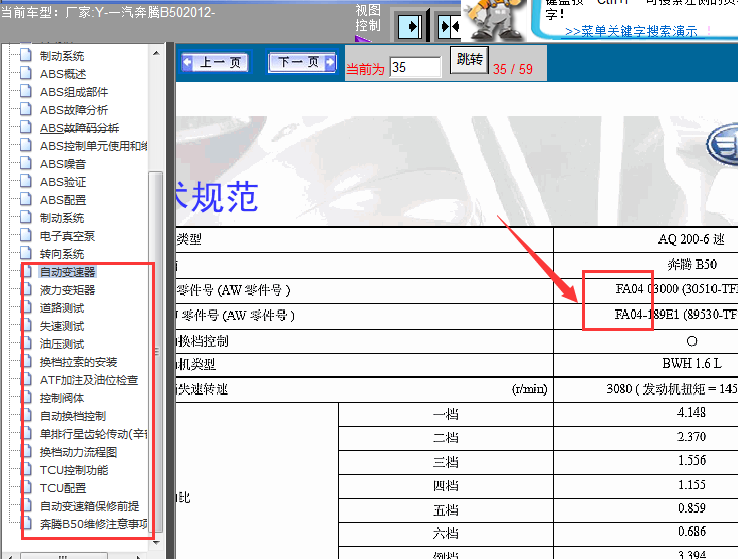Click the page icon beside ABS配置

pos(26,199)
